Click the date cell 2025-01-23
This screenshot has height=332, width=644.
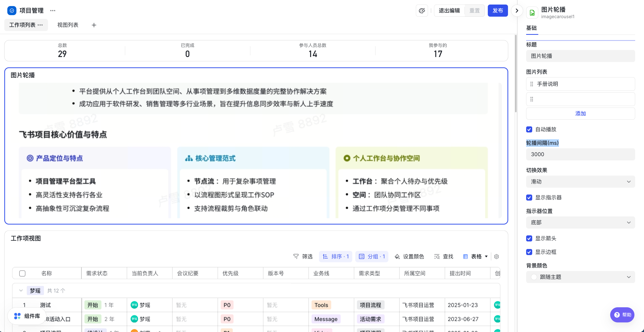(463, 305)
